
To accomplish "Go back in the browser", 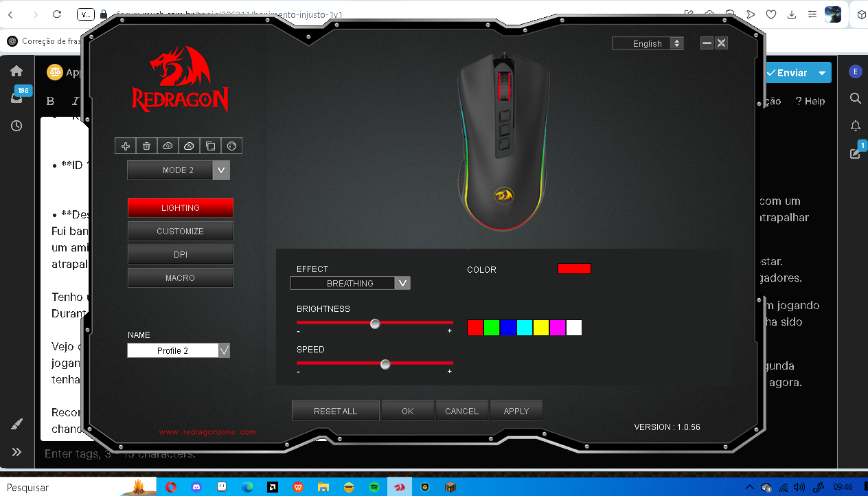I will (10, 14).
